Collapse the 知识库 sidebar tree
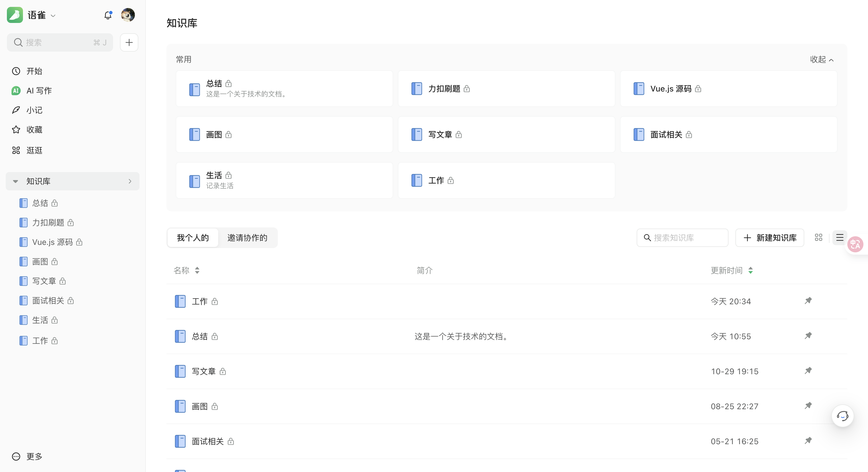Screen dimensions: 868x472 pyautogui.click(x=15, y=181)
